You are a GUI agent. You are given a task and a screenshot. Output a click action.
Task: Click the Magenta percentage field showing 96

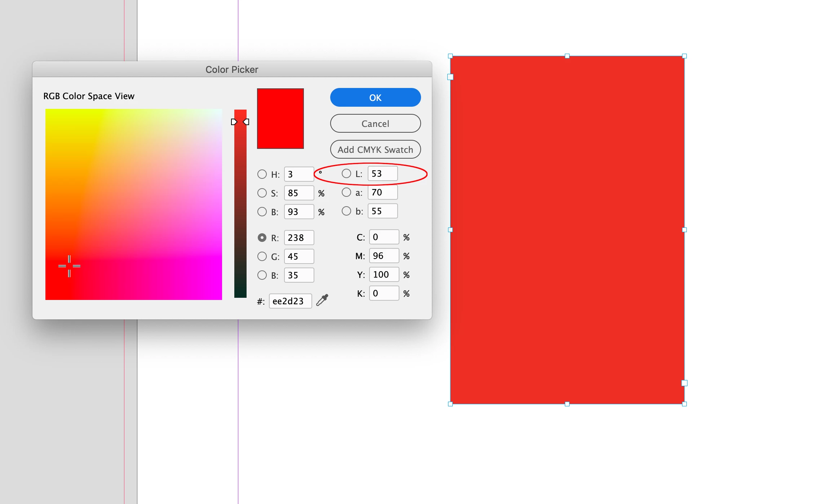coord(384,256)
